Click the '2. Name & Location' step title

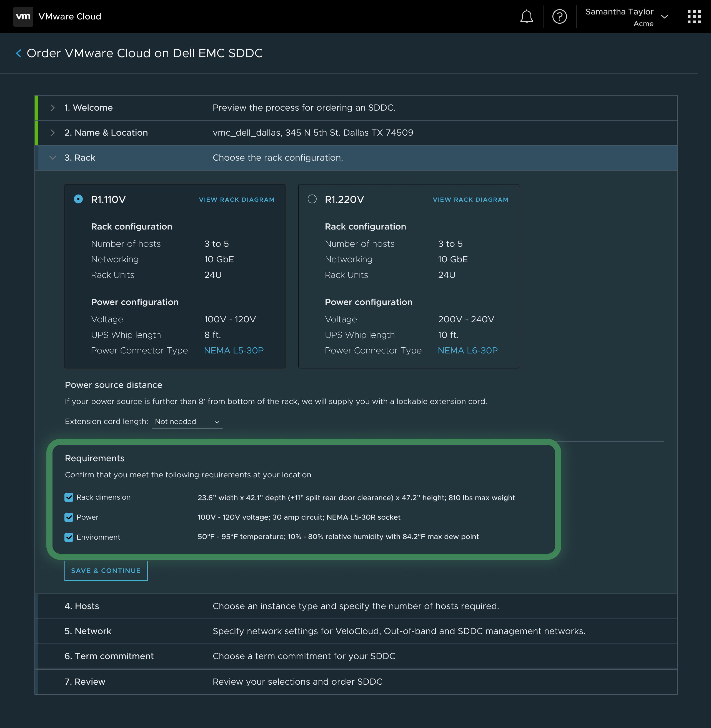pos(106,133)
